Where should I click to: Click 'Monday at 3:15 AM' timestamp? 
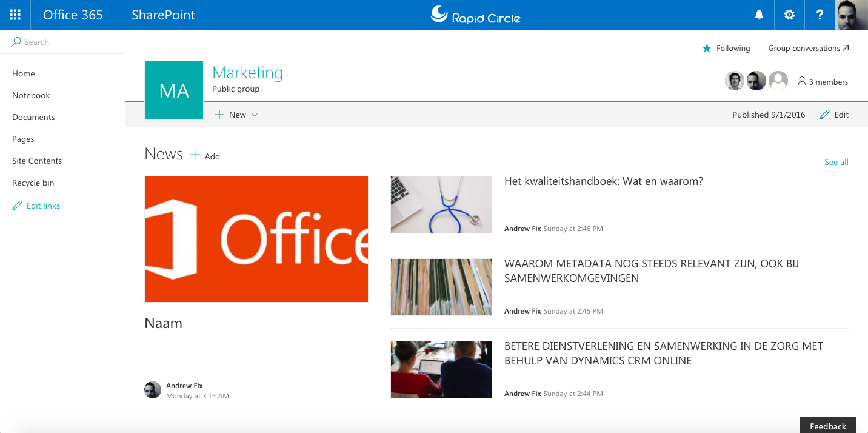[198, 396]
